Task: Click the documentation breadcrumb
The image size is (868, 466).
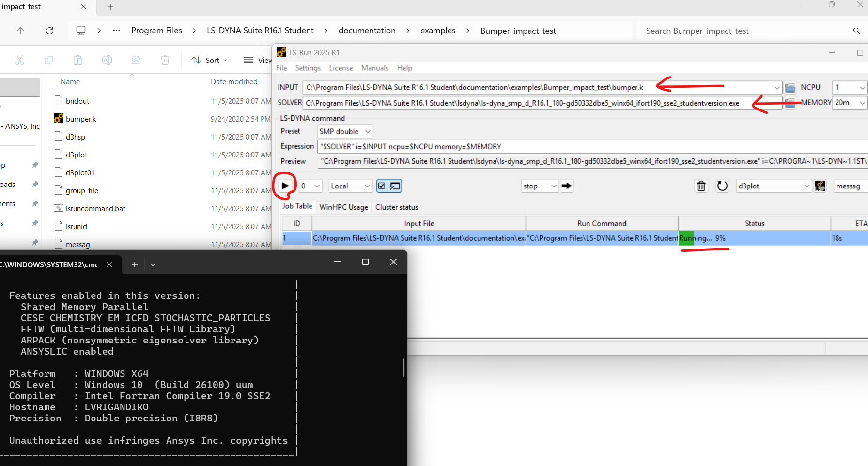Action: 367,31
